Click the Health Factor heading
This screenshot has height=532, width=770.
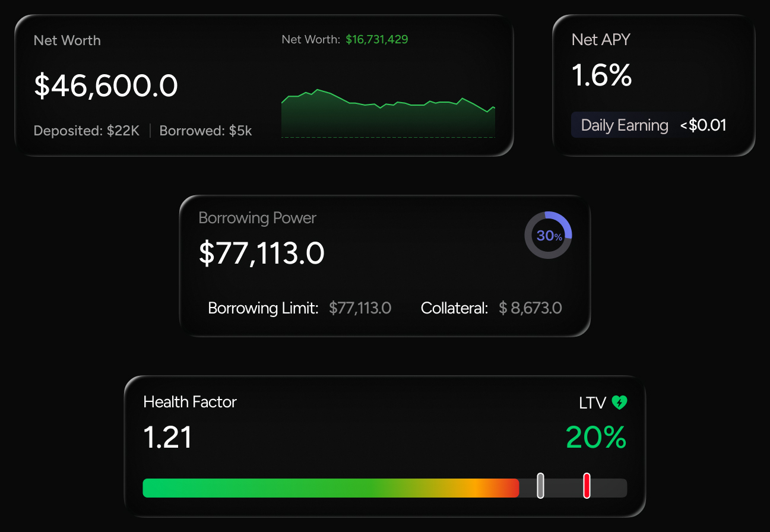tap(190, 402)
